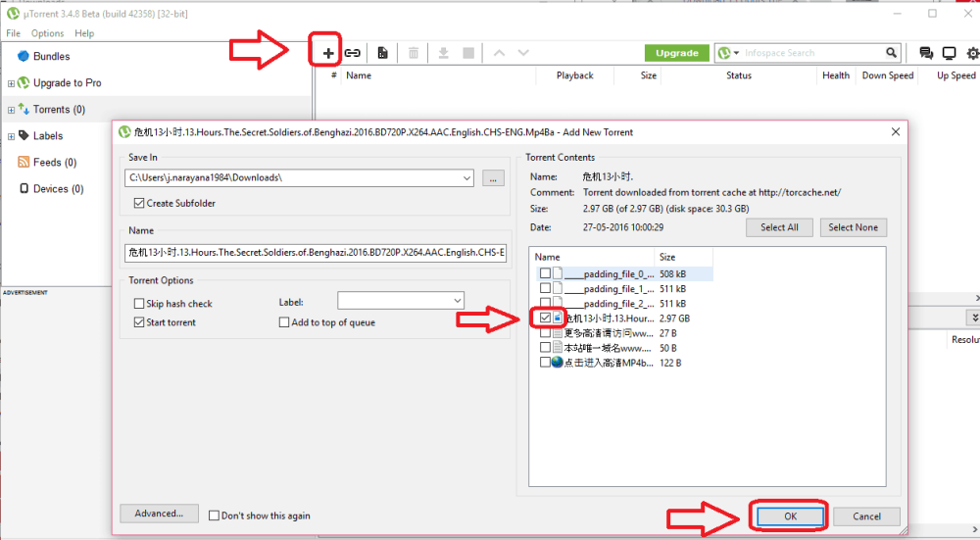The width and height of the screenshot is (980, 540).
Task: Click the detail pane collapse chevron
Action: pyautogui.click(x=973, y=319)
